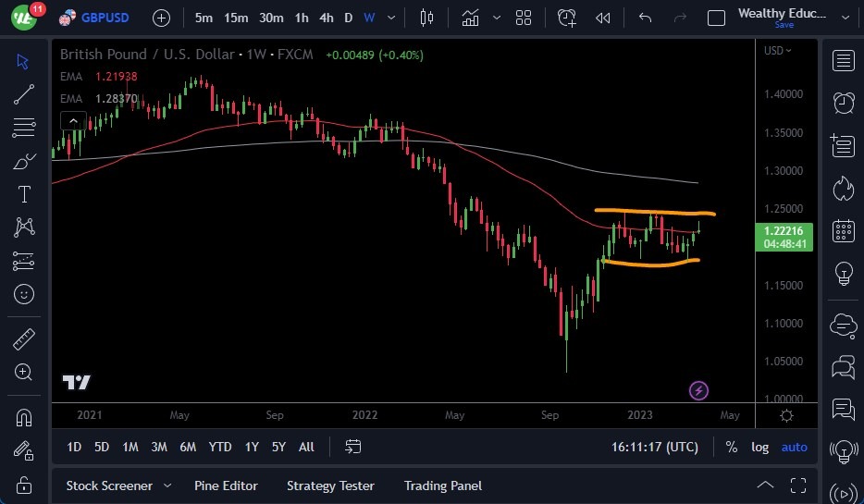Screen dimensions: 864x504
Task: Switch to the Pine Editor tab
Action: click(x=226, y=486)
